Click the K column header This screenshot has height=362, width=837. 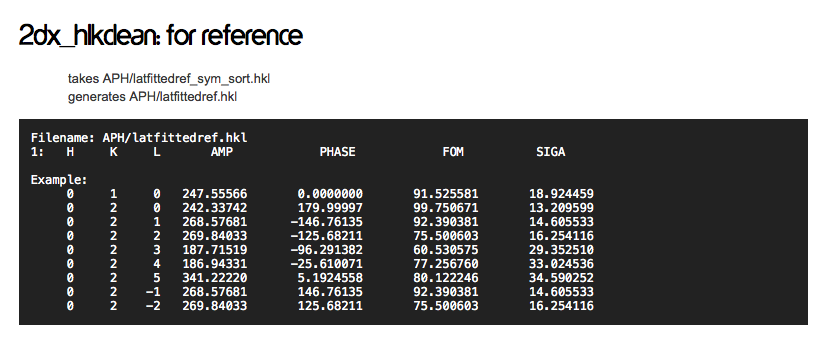113,152
